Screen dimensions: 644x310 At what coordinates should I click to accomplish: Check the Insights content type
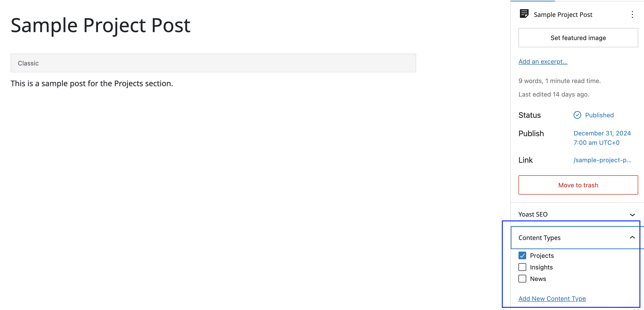(x=522, y=267)
